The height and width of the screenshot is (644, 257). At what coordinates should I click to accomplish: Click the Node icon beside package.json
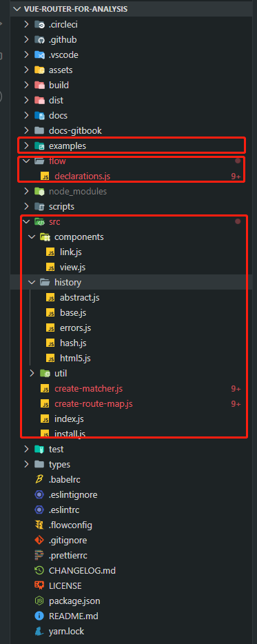point(39,601)
